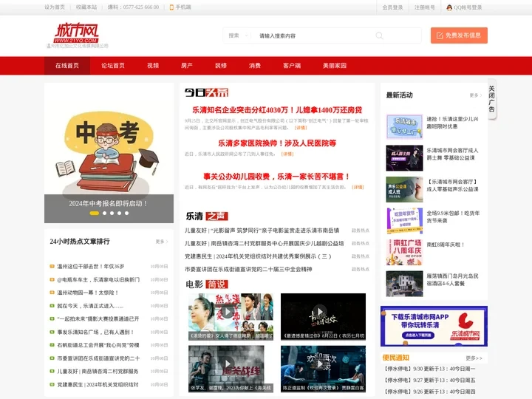Screen dimensions: 532x399
Task: Open the 搜索 category dropdown
Action: pyautogui.click(x=238, y=35)
